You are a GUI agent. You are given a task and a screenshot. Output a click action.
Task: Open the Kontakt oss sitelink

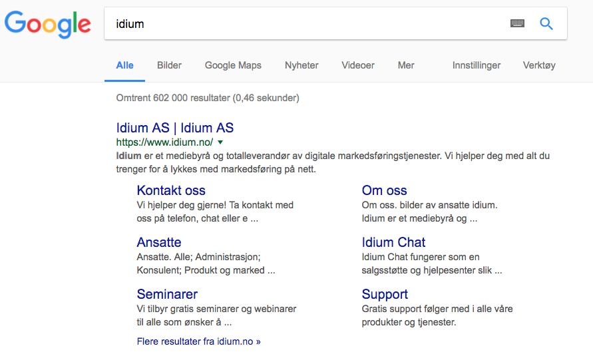171,190
